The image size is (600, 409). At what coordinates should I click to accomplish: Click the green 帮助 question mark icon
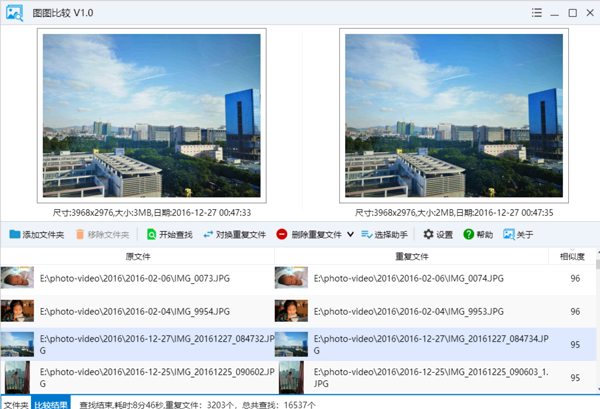click(468, 234)
